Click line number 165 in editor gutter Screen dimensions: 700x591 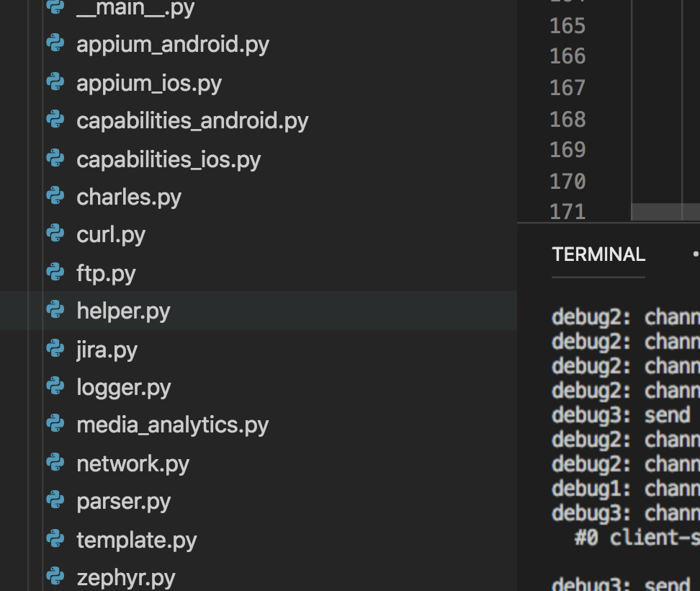(x=567, y=26)
